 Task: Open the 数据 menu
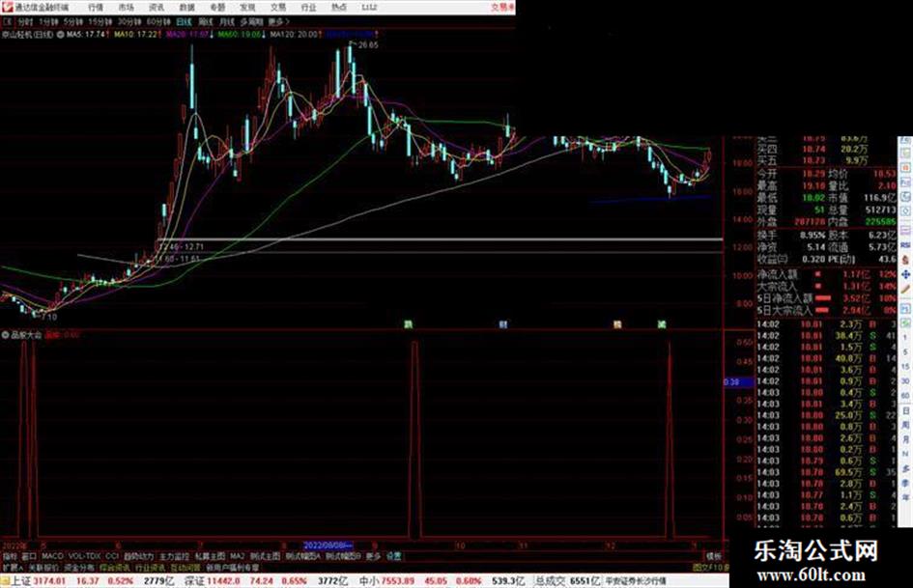click(x=186, y=7)
